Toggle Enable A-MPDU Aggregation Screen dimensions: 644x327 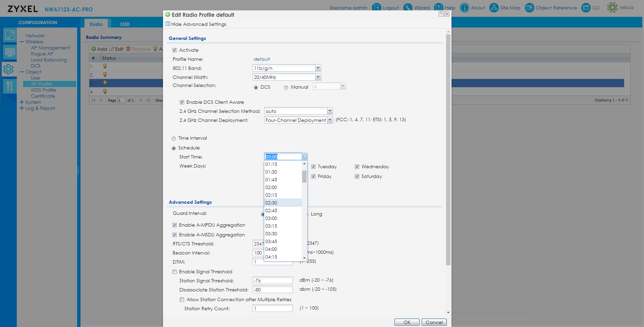tap(174, 225)
